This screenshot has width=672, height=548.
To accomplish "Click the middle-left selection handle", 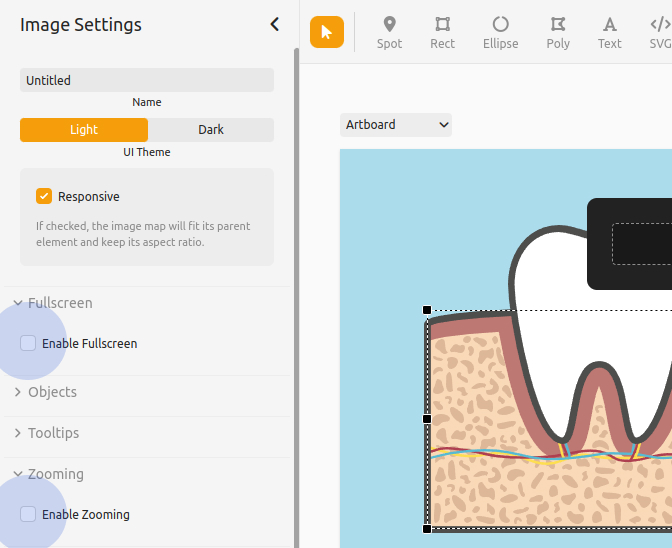I will coord(427,419).
